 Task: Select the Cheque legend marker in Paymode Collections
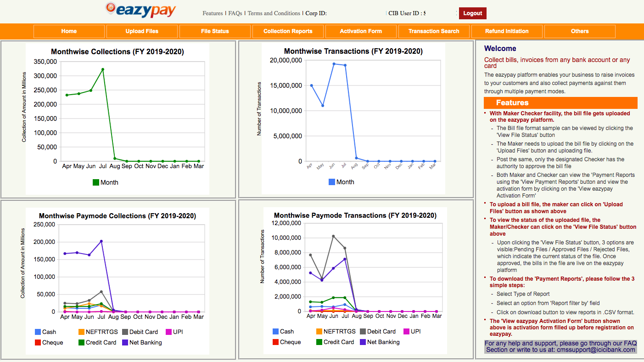(38, 342)
